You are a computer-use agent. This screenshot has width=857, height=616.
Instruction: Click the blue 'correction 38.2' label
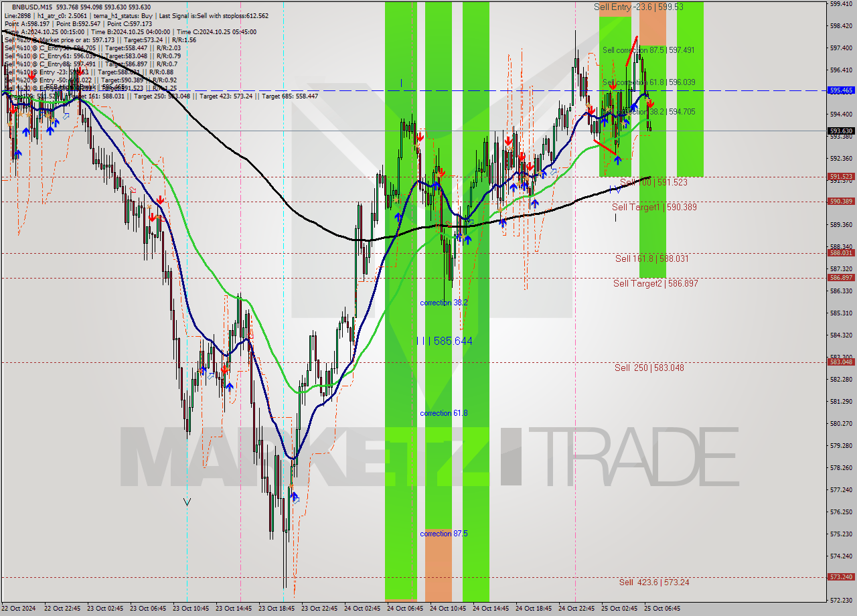click(443, 303)
